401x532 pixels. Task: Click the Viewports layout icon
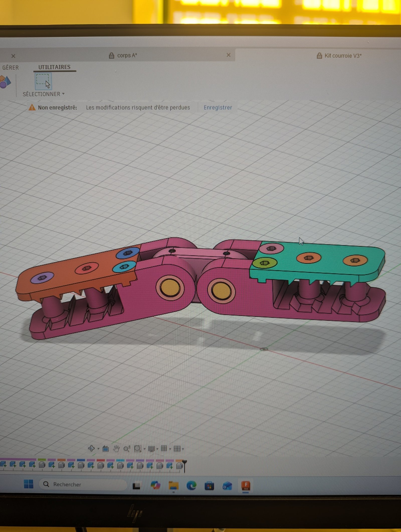coord(177,448)
